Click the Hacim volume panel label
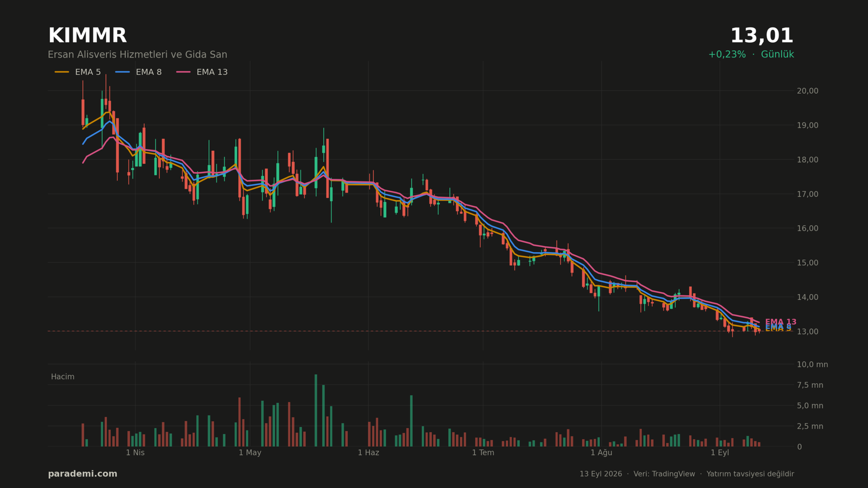 point(63,377)
